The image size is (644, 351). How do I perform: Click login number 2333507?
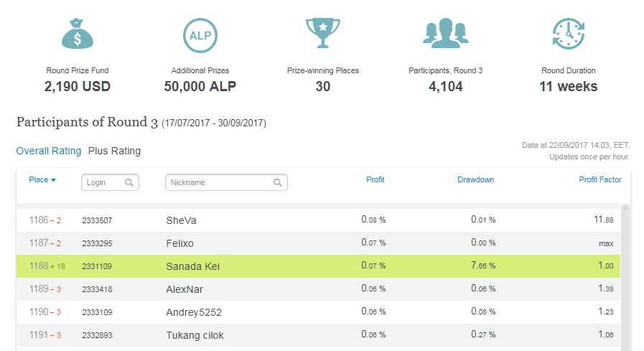(x=97, y=220)
